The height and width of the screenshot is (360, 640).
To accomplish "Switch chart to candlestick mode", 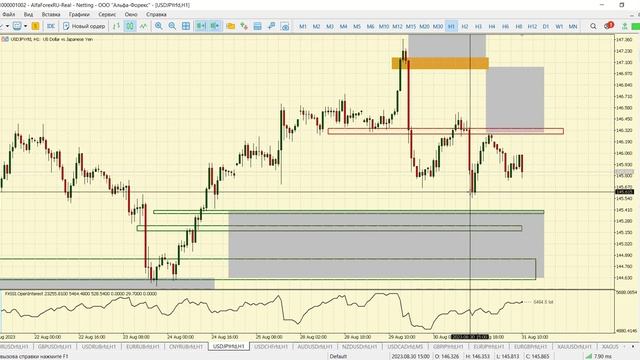I will [130, 26].
